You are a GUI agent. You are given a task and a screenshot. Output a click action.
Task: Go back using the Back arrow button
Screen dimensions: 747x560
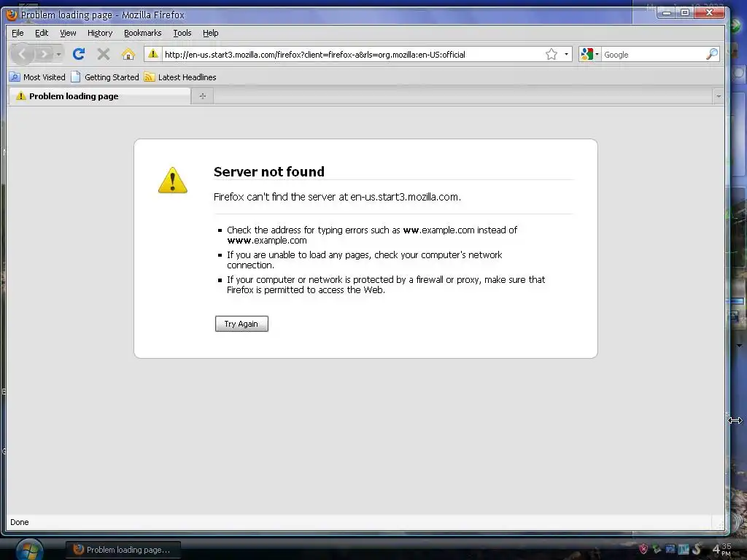click(x=22, y=54)
